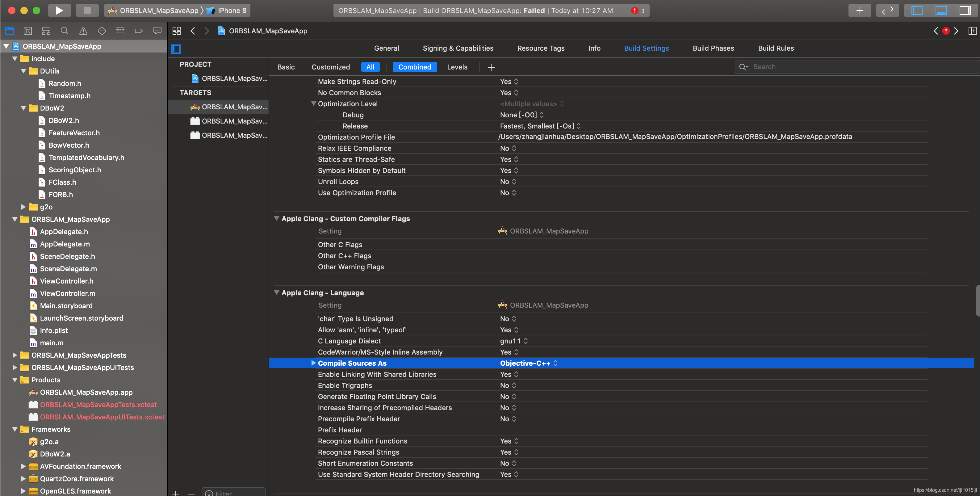
Task: Open the Find navigator magnifier icon
Action: click(x=65, y=31)
